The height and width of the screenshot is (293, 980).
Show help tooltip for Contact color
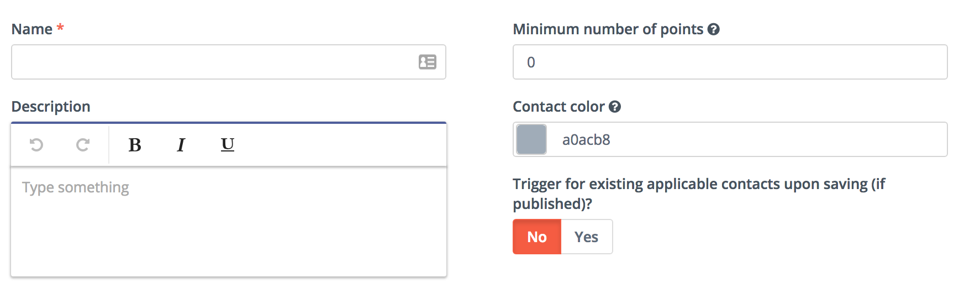(x=615, y=107)
